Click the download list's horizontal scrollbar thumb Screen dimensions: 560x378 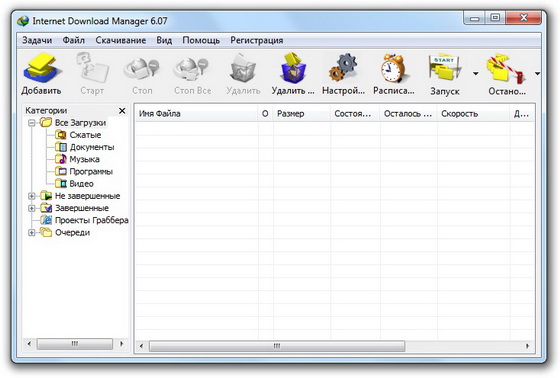pyautogui.click(x=277, y=346)
